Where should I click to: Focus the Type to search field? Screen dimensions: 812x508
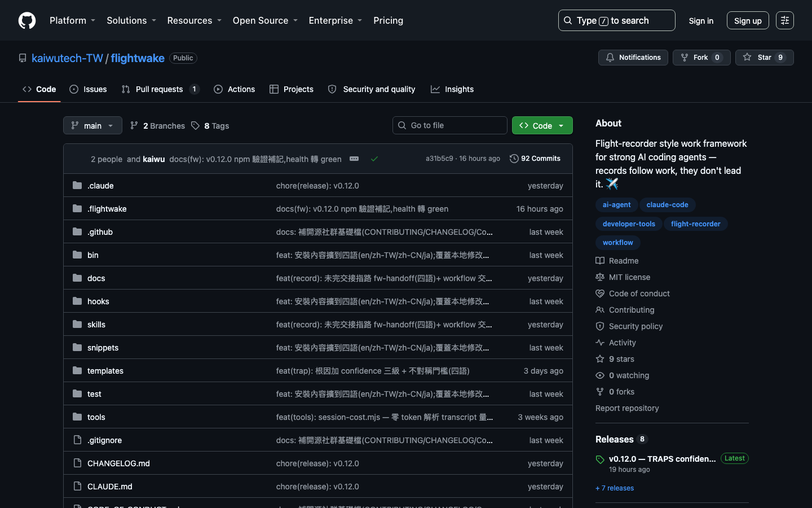(617, 20)
